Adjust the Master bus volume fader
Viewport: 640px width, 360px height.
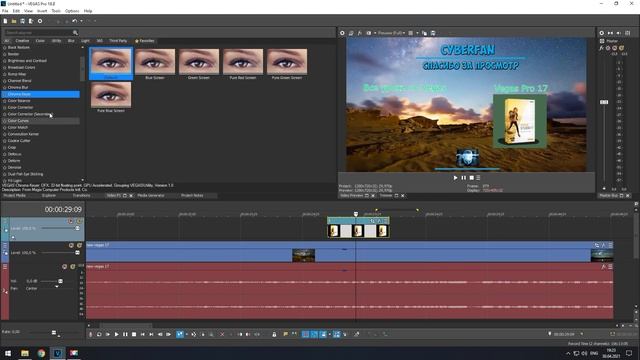click(604, 102)
